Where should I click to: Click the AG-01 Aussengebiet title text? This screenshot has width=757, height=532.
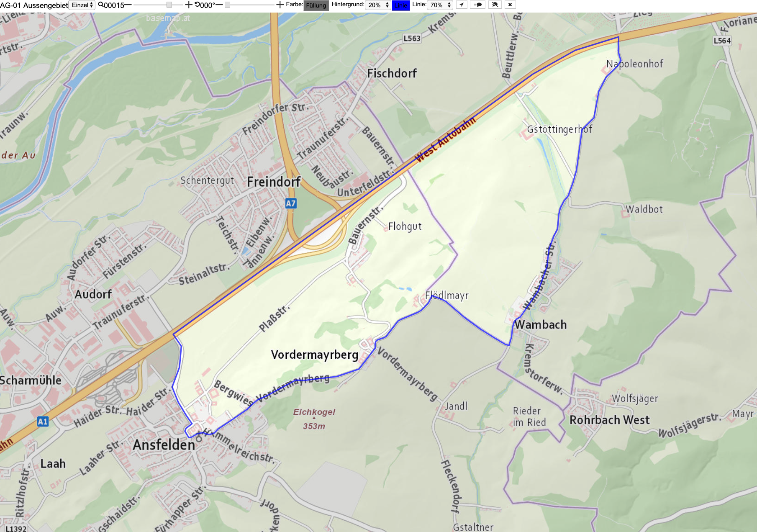coord(34,5)
